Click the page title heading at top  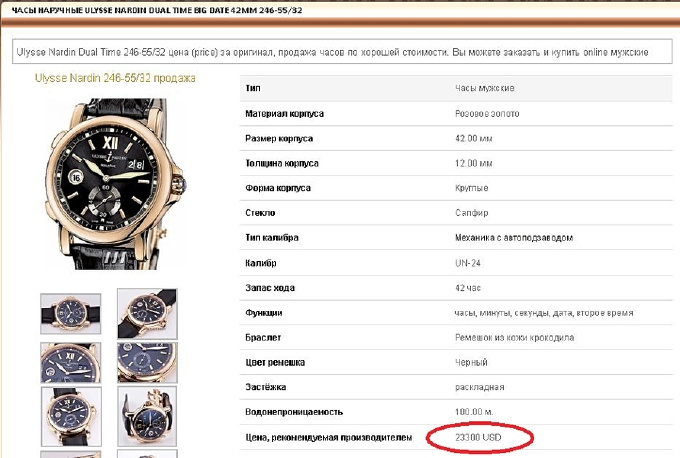(157, 10)
